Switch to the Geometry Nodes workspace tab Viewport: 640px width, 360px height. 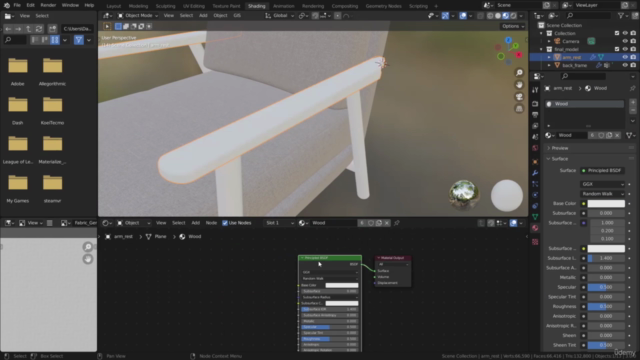pyautogui.click(x=383, y=6)
